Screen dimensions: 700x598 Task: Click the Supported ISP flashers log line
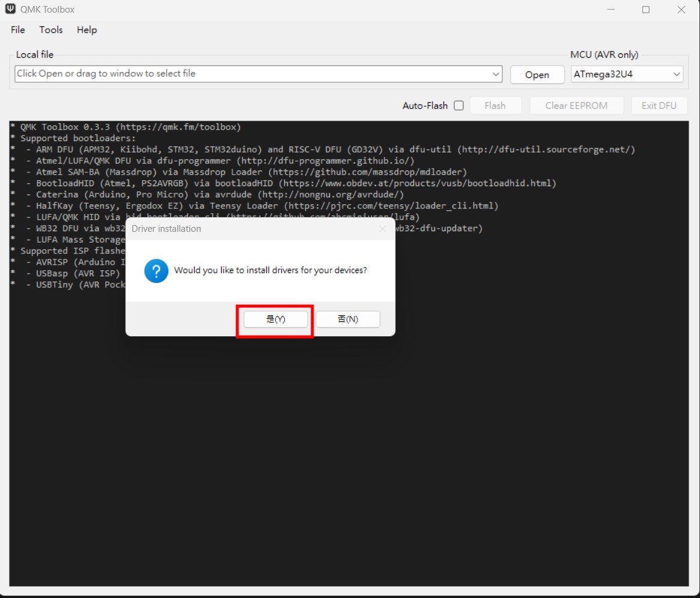coord(68,251)
